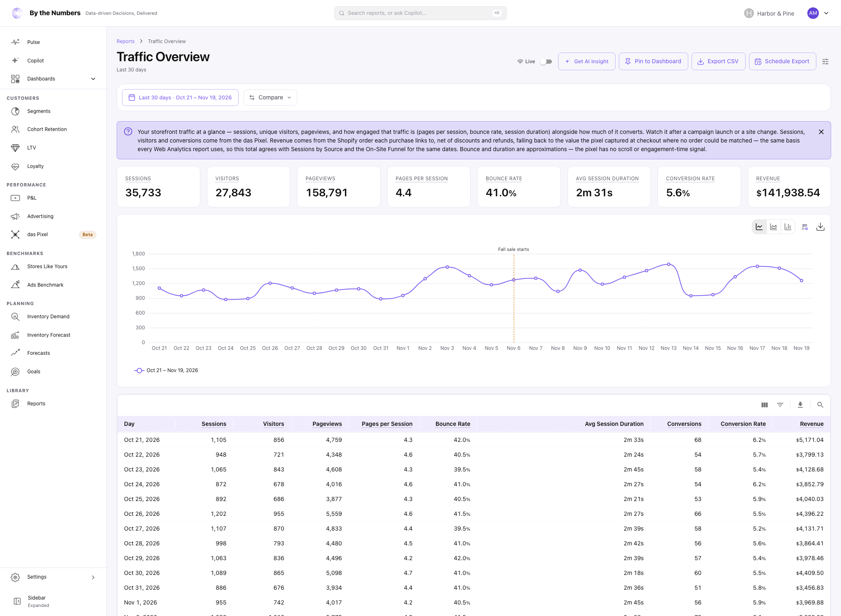Sort table by Sessions column
Image resolution: width=841 pixels, height=616 pixels.
[x=214, y=424]
